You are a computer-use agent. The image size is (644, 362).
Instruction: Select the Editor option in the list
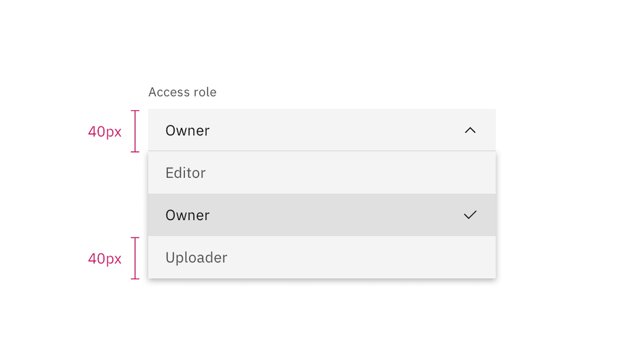click(321, 173)
